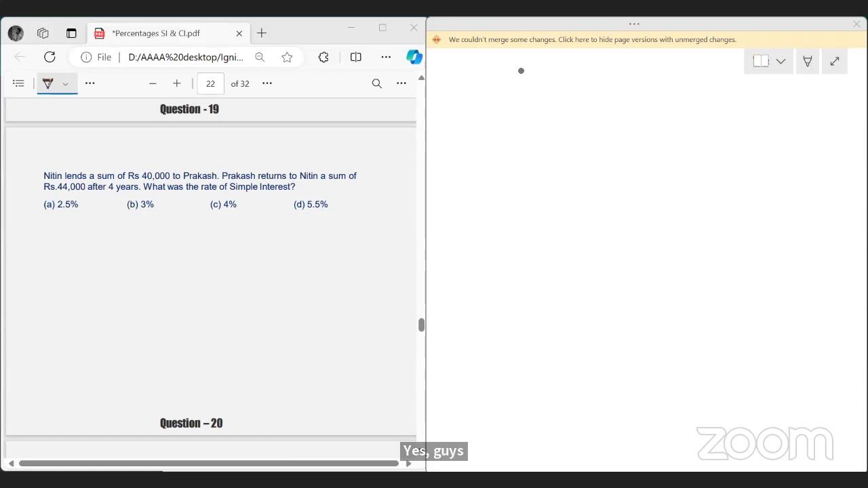Expand the page layout dropdown arrow
Image resolution: width=868 pixels, height=488 pixels.
click(781, 61)
